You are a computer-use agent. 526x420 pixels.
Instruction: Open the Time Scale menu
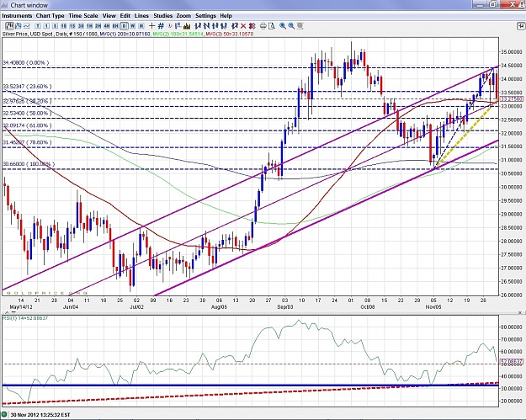coord(83,16)
